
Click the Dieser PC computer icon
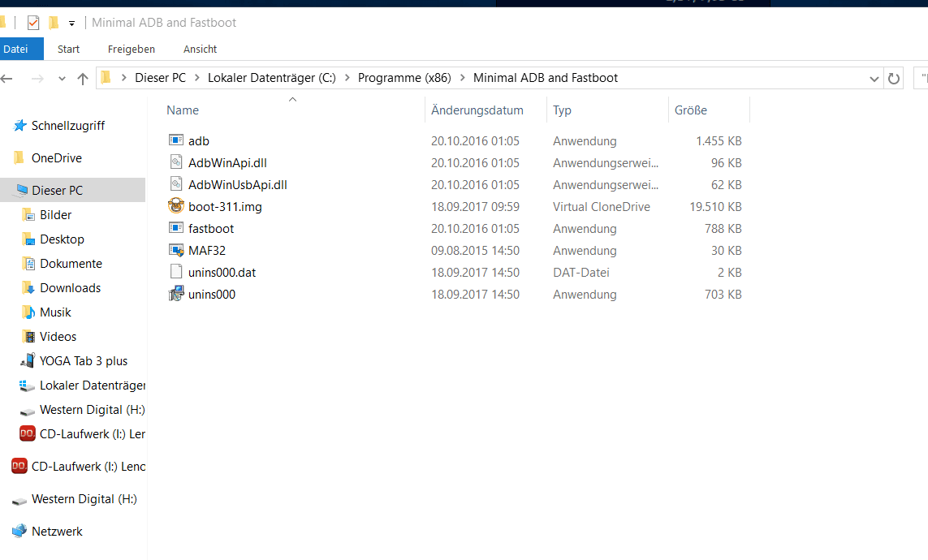tap(22, 190)
